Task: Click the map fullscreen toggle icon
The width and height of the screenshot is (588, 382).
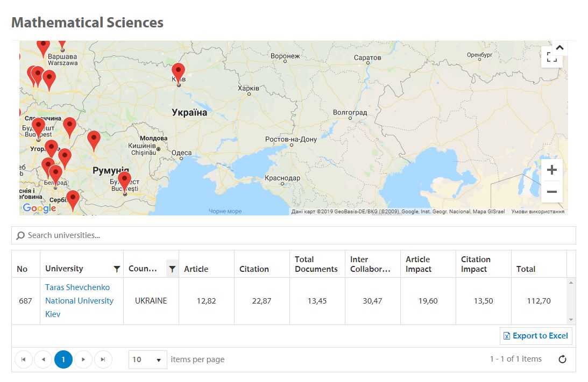Action: pos(551,57)
